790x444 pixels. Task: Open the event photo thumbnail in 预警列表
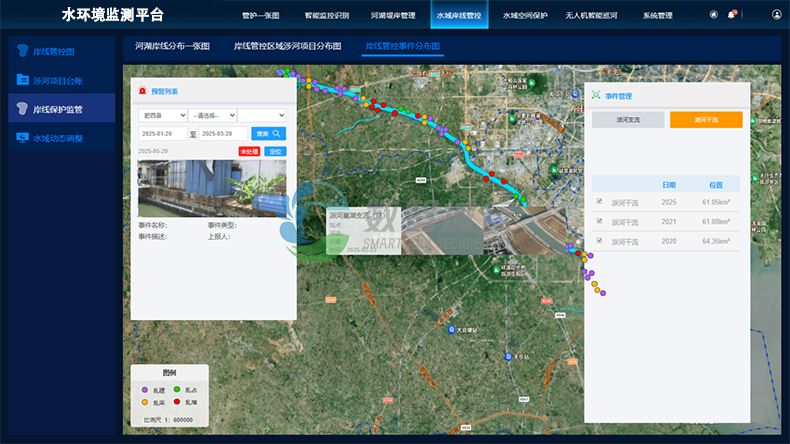211,188
